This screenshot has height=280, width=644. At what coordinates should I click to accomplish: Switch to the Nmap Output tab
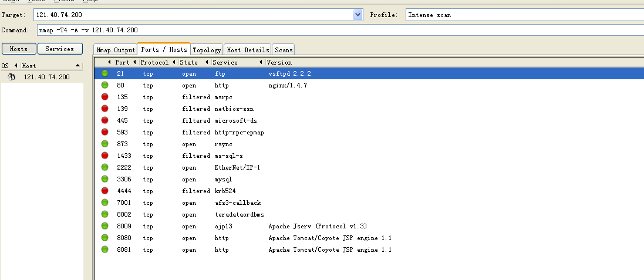click(116, 50)
